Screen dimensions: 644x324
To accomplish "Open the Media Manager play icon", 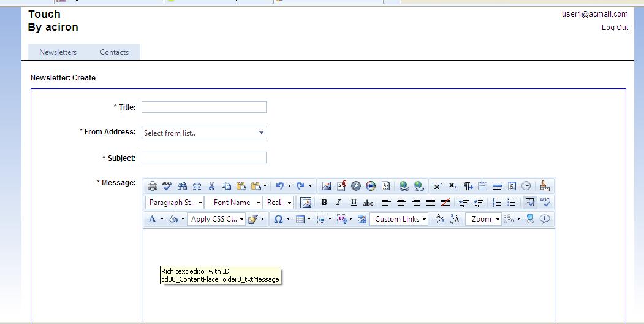I will pos(371,186).
